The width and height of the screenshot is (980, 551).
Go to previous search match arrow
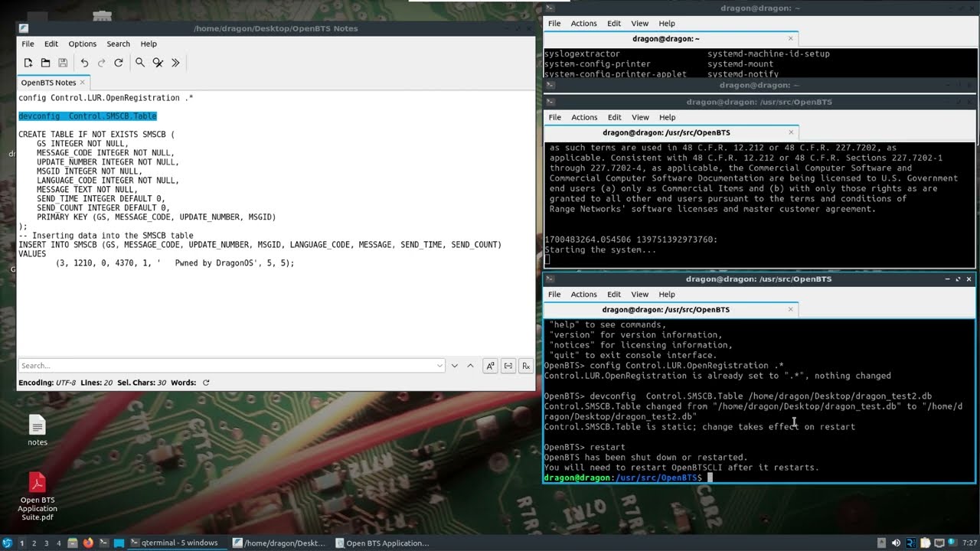470,366
